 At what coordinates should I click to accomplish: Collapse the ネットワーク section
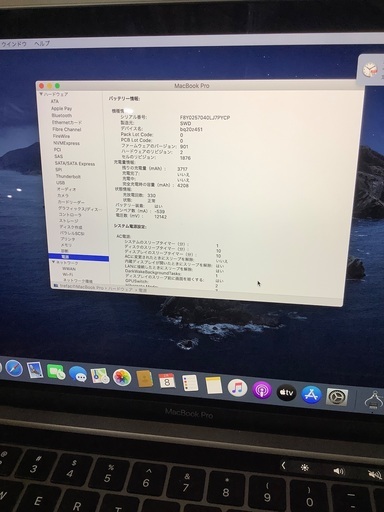tap(53, 262)
